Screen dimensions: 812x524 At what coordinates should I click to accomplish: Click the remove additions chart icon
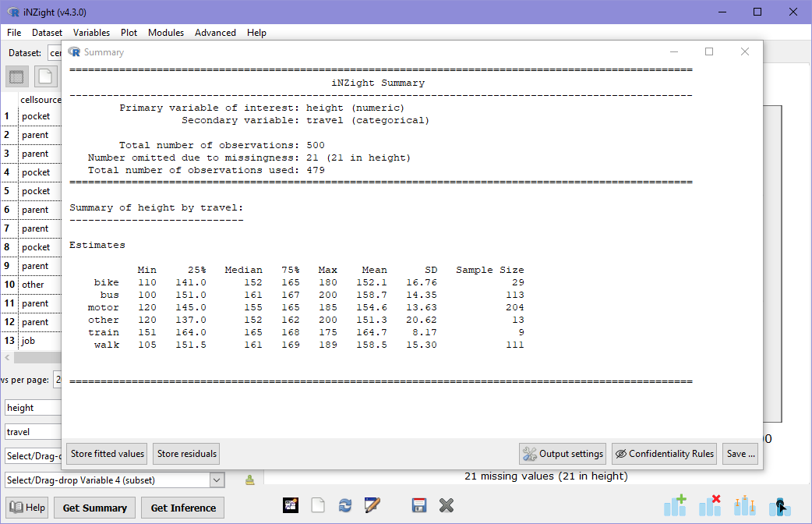pyautogui.click(x=709, y=505)
